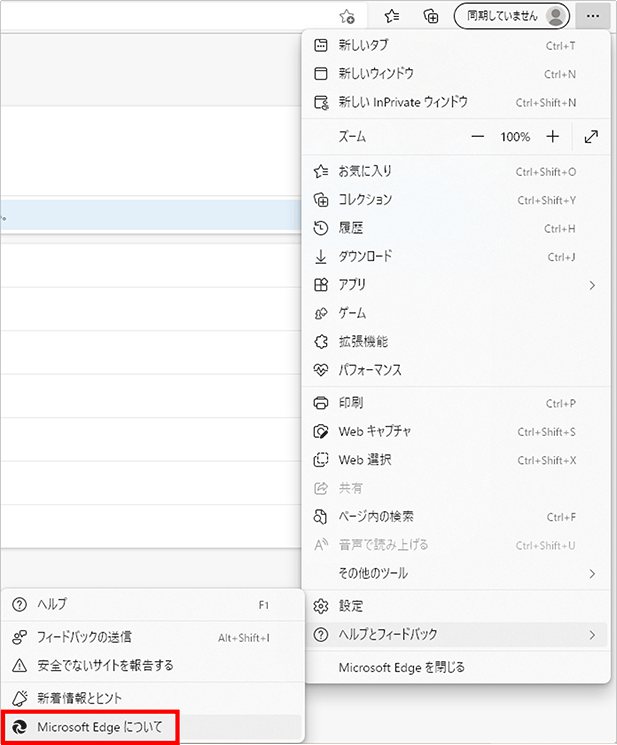Viewport: 617px width, 745px height.
Task: Click the favorites star icon in menu
Action: point(321,171)
